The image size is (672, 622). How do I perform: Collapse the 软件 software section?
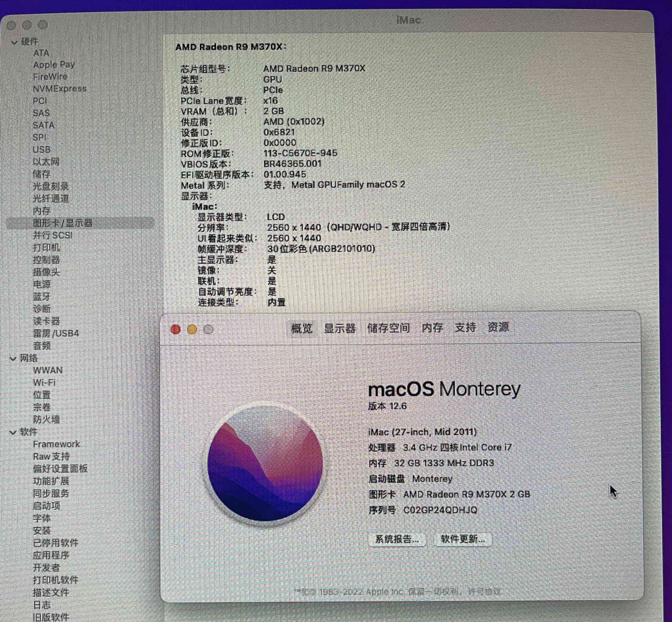pyautogui.click(x=13, y=433)
